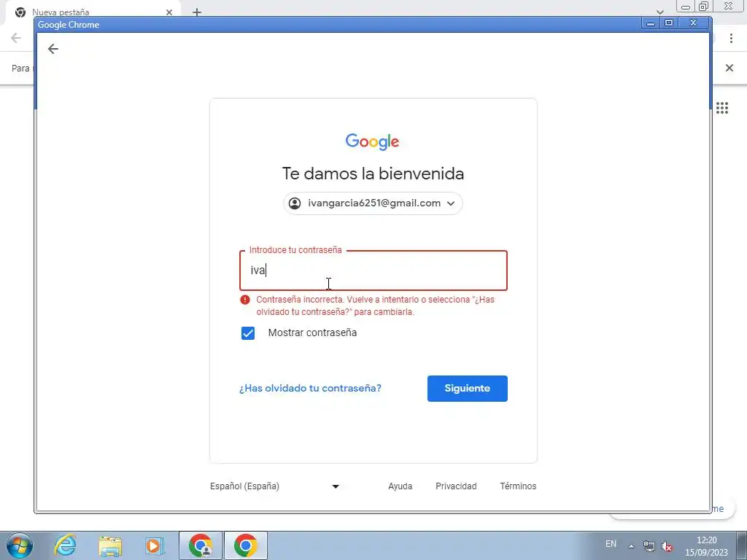747x560 pixels.
Task: Open the Windows Start menu
Action: pos(20,545)
